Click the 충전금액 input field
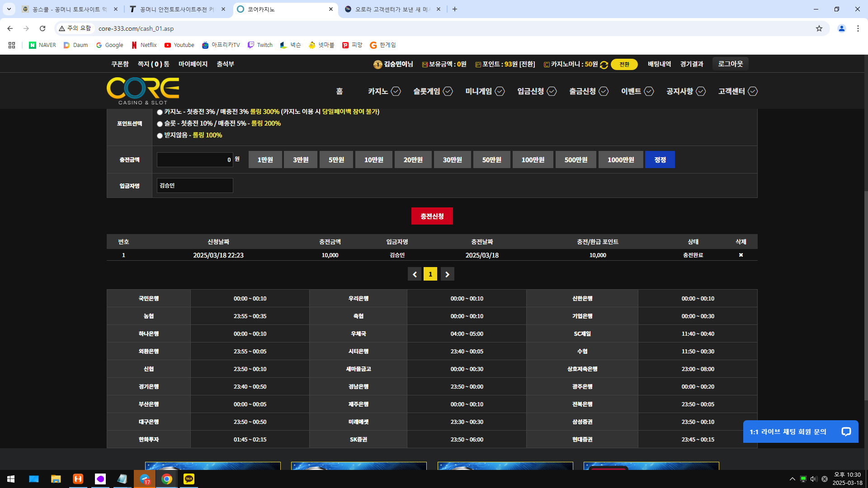Viewport: 868px width, 488px height. coord(194,160)
